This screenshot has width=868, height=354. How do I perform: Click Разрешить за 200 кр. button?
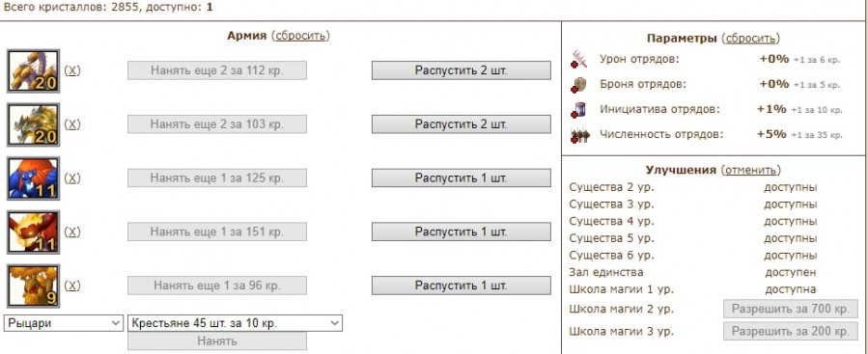(791, 332)
